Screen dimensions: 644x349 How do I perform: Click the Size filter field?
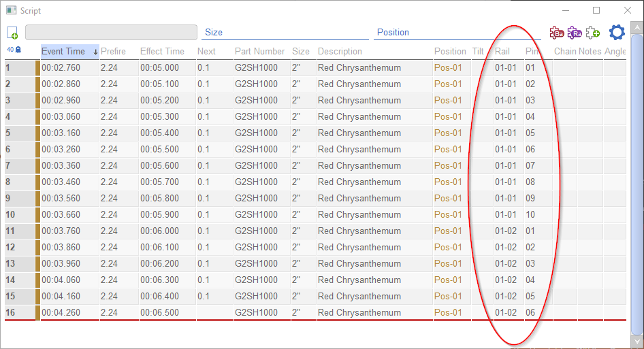coord(285,33)
